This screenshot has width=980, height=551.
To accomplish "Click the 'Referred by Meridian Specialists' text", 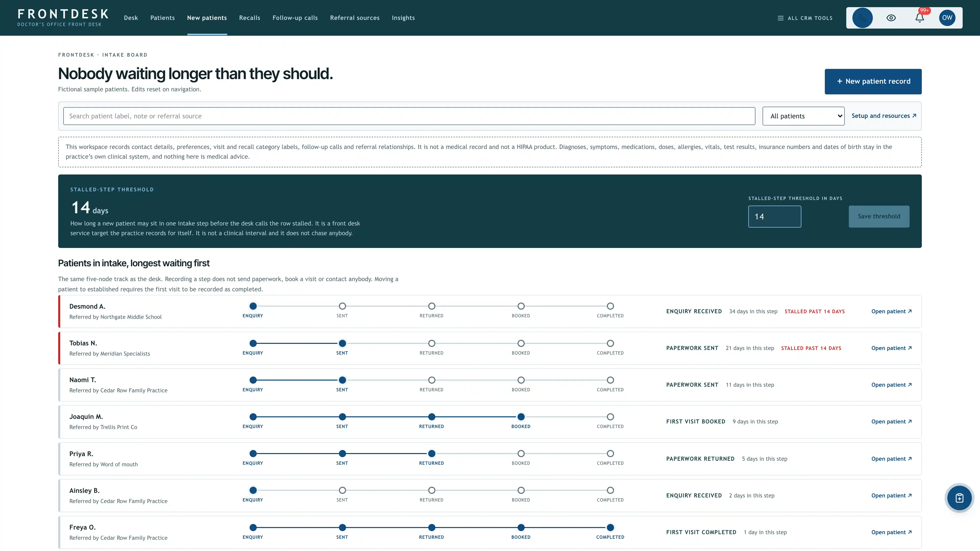I will [x=109, y=354].
